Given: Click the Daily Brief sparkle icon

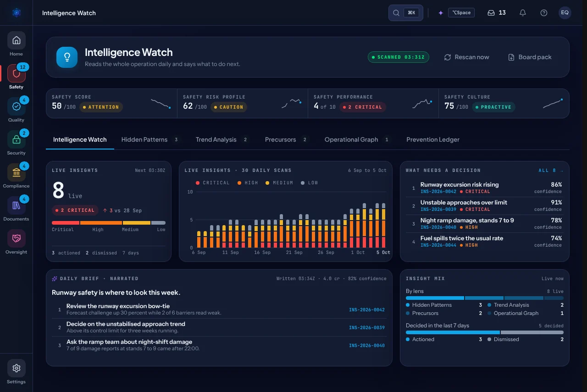Looking at the screenshot, I should tap(55, 278).
